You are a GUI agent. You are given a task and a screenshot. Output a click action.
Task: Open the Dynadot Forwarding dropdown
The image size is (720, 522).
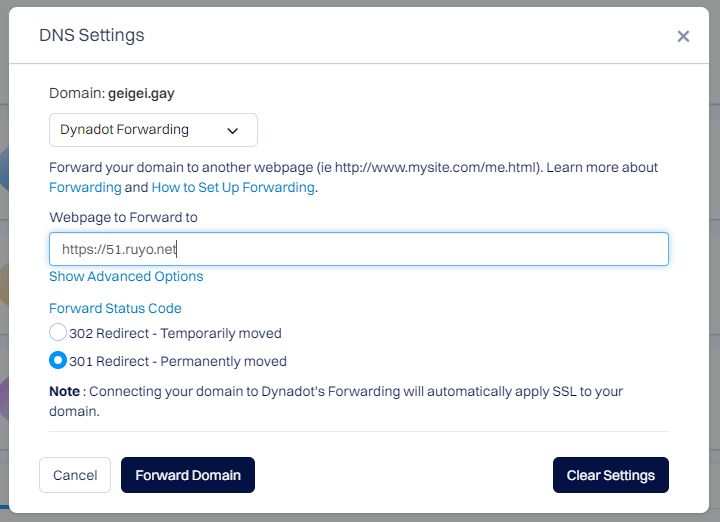[153, 130]
